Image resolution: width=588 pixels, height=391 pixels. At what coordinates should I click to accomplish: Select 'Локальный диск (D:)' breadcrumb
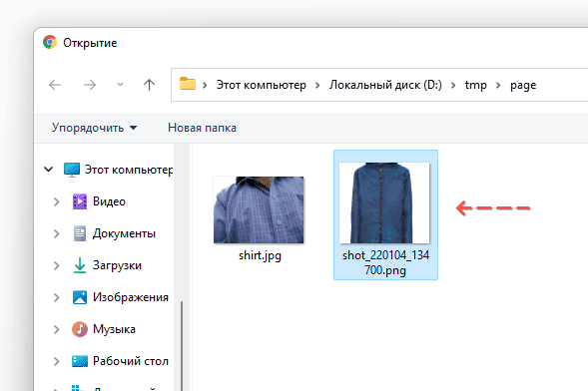(385, 85)
